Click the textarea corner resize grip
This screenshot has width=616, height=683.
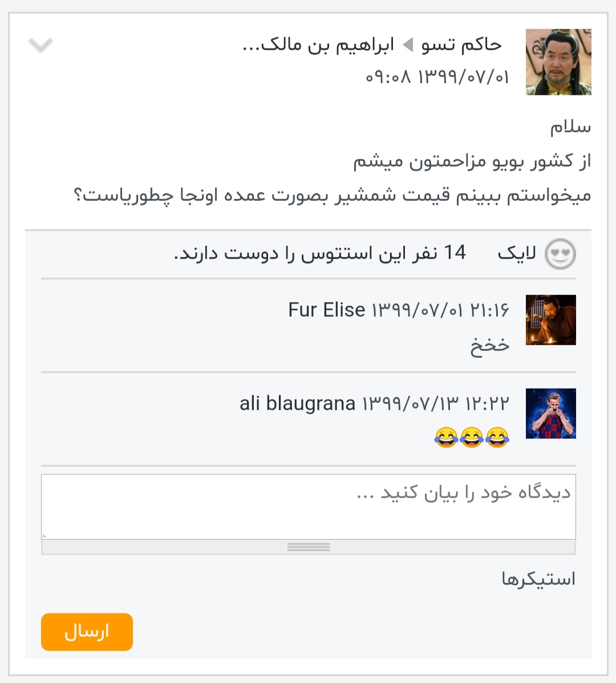pyautogui.click(x=44, y=536)
